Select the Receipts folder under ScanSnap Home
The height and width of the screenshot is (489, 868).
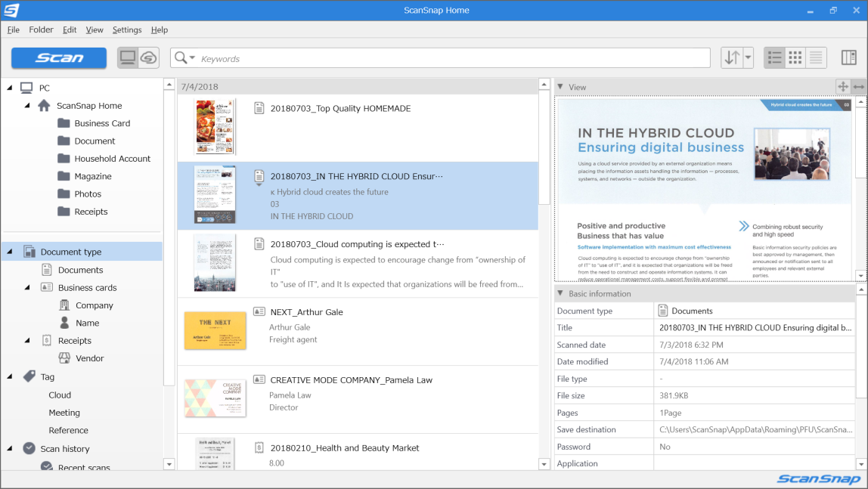(x=91, y=212)
